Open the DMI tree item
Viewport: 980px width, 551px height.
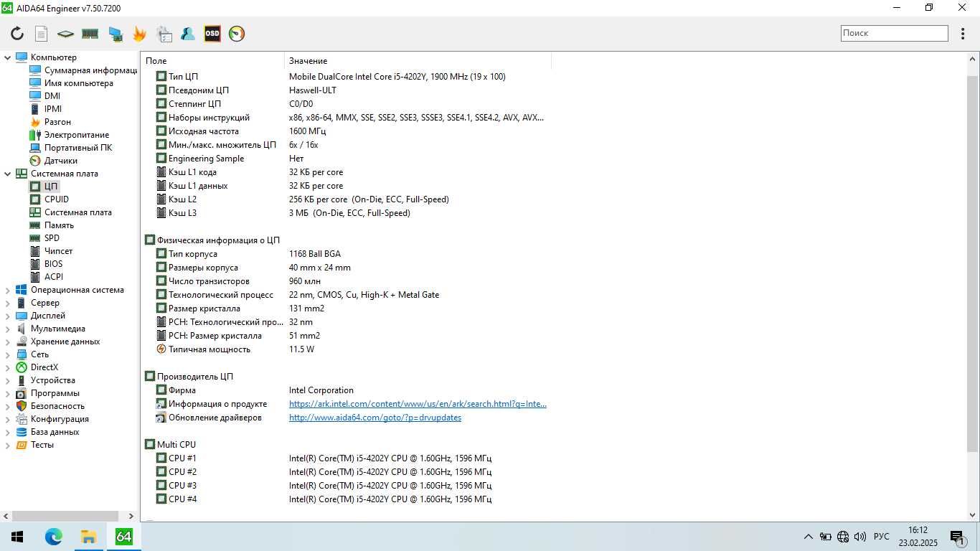(x=44, y=96)
